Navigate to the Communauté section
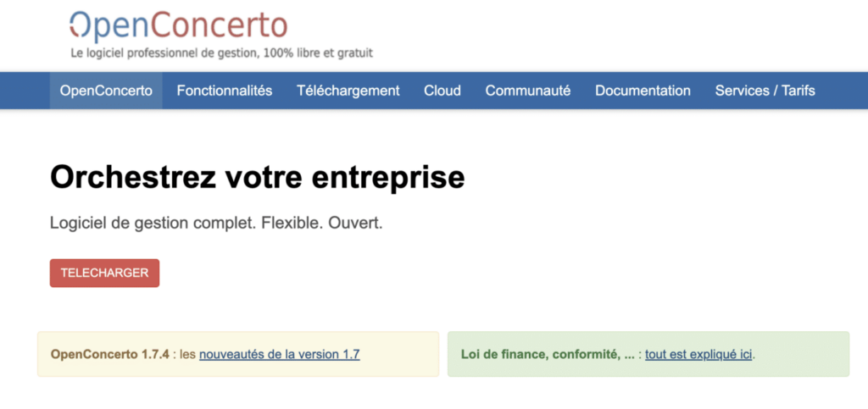Screen dimensions: 868x409 pyautogui.click(x=527, y=91)
